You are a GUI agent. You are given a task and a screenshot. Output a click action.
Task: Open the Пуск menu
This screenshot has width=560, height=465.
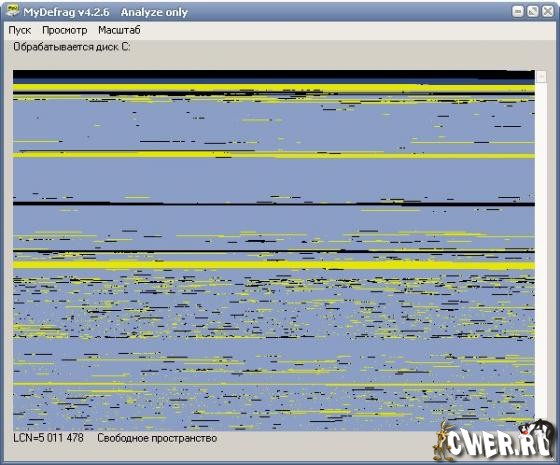tap(20, 30)
